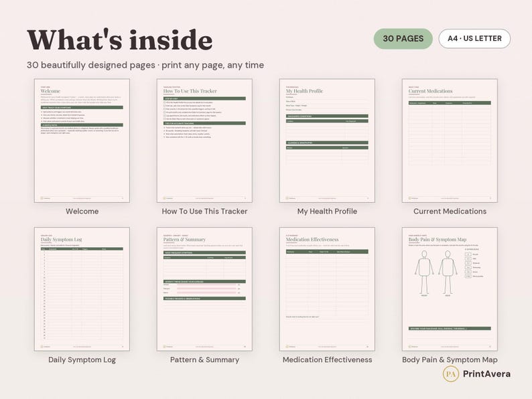Click the PA circular logo icon
Viewport: 532px width, 399px height.
coord(451,374)
